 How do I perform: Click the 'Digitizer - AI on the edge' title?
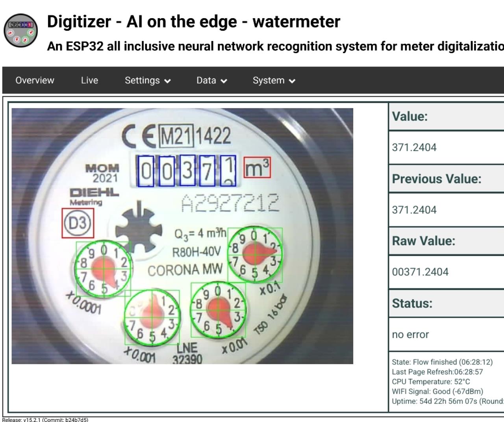click(x=193, y=21)
